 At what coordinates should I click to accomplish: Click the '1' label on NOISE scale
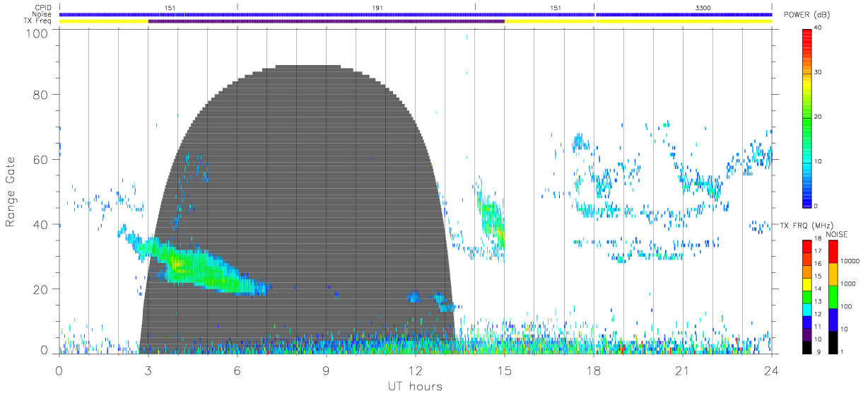click(843, 351)
